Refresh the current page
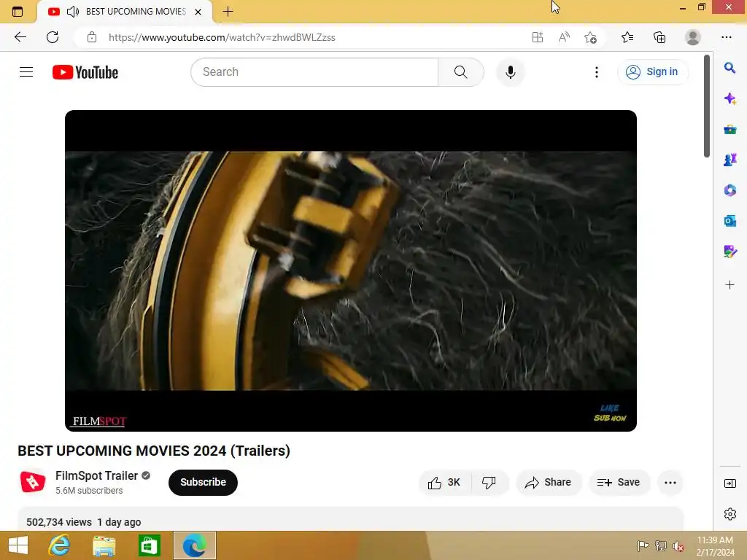Screen dimensions: 747x560 click(53, 37)
